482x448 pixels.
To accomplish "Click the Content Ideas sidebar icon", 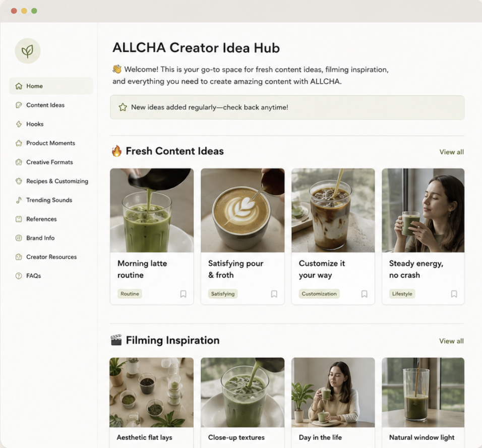I will pos(19,105).
